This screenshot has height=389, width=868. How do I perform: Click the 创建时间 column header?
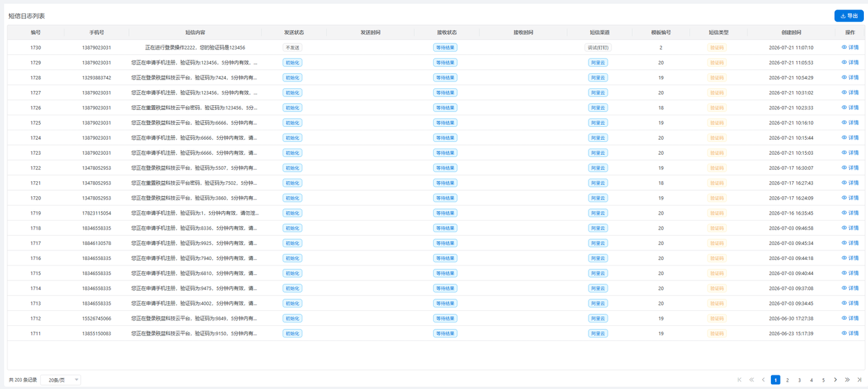(x=791, y=33)
